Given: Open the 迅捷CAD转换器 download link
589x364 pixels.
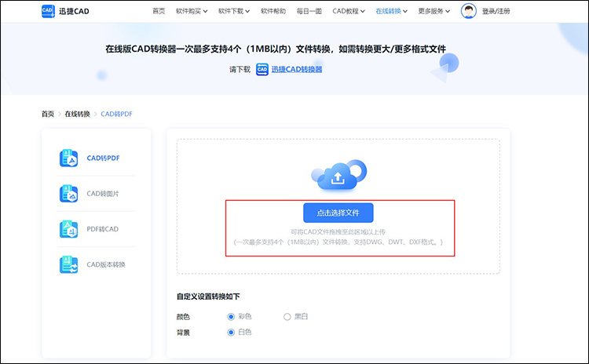Looking at the screenshot, I should pyautogui.click(x=297, y=69).
